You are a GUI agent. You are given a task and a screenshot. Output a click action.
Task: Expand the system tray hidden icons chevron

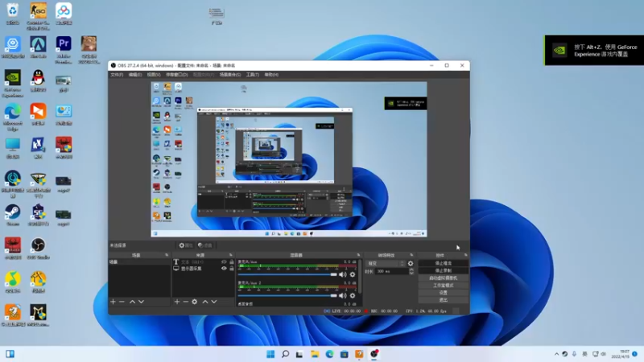tap(556, 354)
